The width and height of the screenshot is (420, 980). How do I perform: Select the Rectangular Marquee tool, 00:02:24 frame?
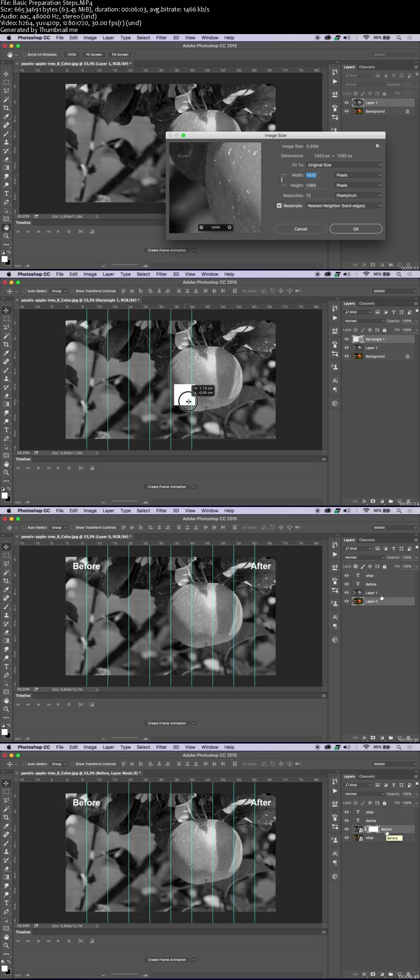(x=6, y=319)
